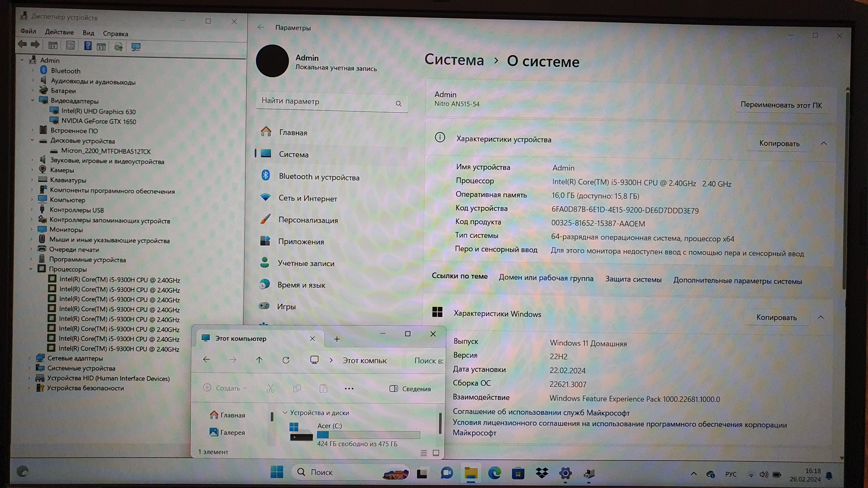Collapse the Процессоры tree node
The height and width of the screenshot is (488, 868).
click(x=31, y=269)
